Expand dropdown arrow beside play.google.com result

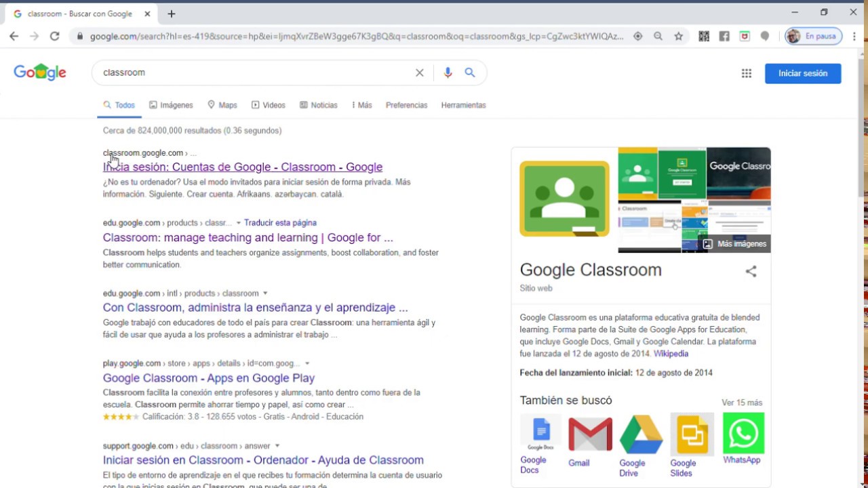coord(307,364)
